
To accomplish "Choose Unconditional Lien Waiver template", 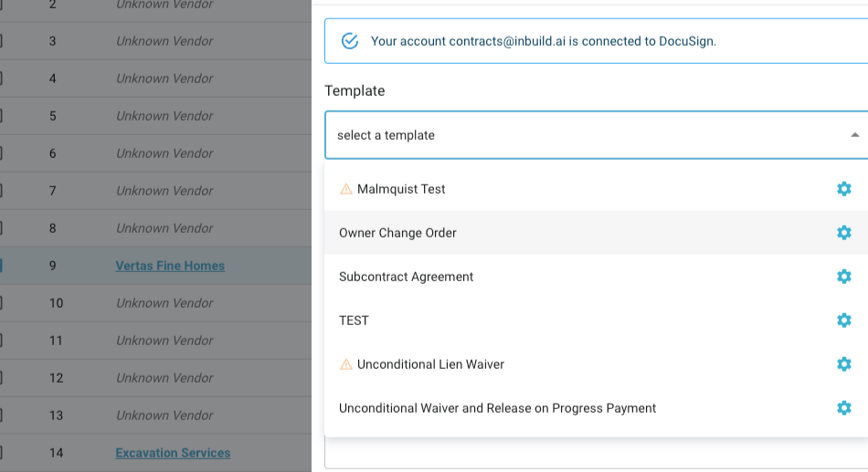I will click(x=430, y=364).
